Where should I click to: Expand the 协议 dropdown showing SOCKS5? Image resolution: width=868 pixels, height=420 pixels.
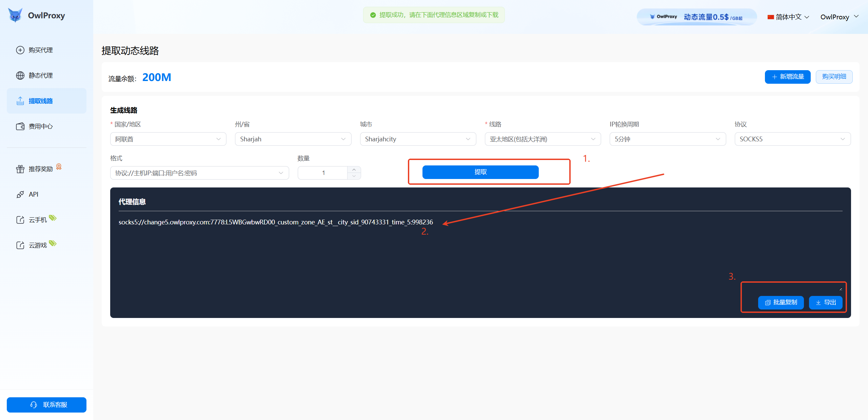tap(792, 139)
